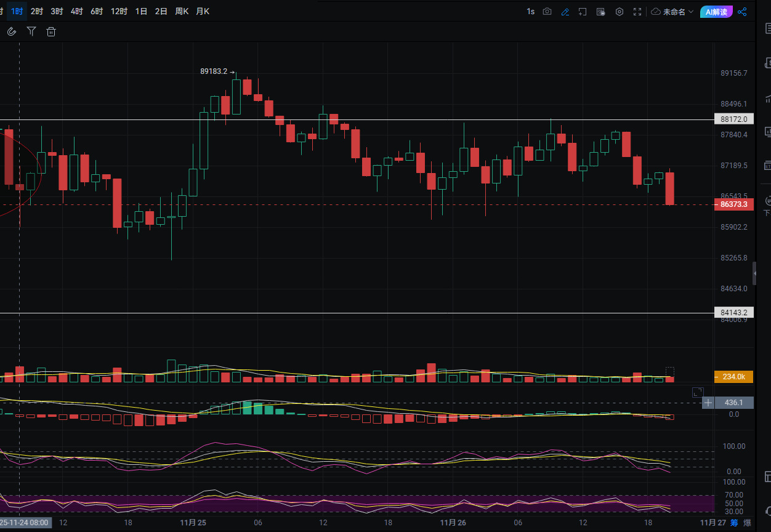Open chart settings hexagon icon

(x=620, y=12)
